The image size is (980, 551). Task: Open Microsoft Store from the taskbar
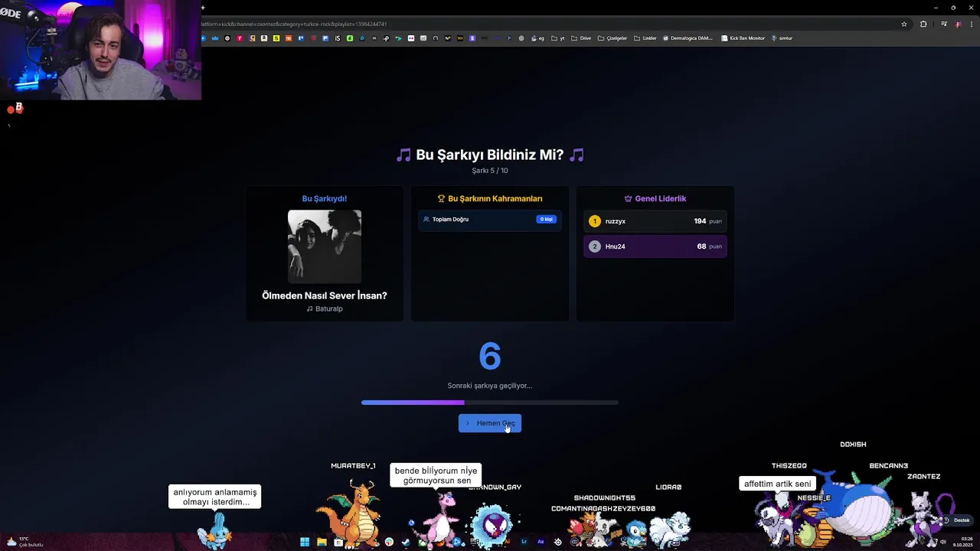tap(338, 542)
